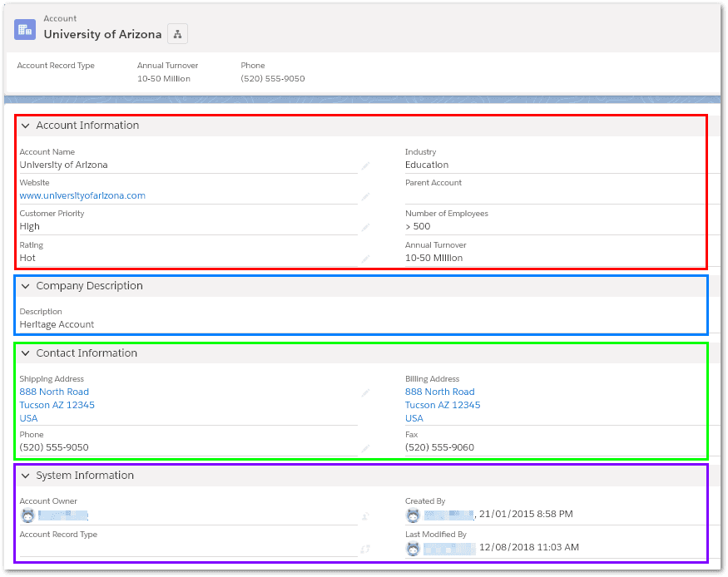The width and height of the screenshot is (728, 577).
Task: Click pencil icon next to Phone (520) 555-9050
Action: (364, 448)
